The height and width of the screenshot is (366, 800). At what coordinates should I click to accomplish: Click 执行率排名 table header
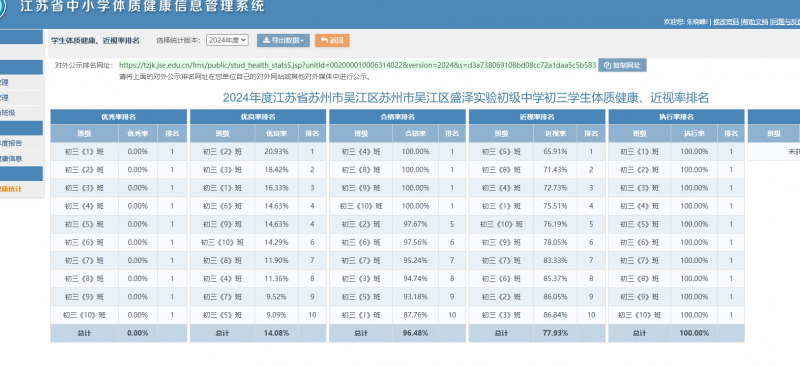[x=677, y=117]
